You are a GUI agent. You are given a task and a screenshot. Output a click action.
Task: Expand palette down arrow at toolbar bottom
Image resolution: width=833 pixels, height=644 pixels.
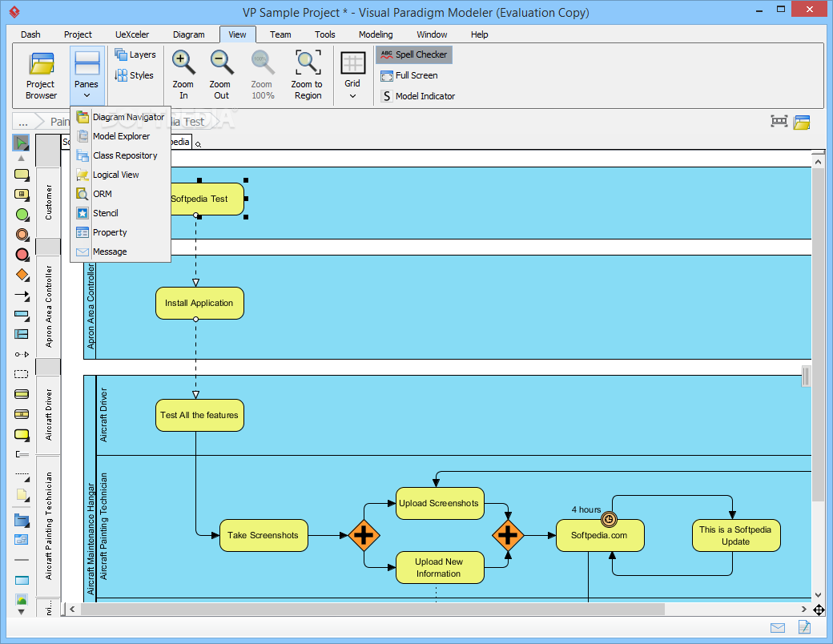point(22,612)
